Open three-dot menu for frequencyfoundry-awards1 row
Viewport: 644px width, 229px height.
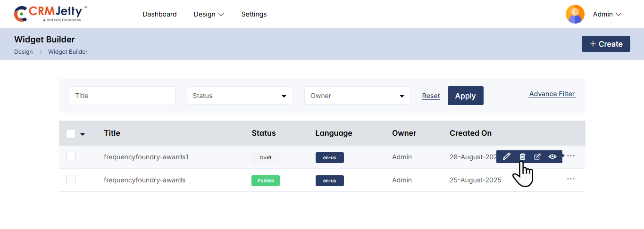coord(571,156)
